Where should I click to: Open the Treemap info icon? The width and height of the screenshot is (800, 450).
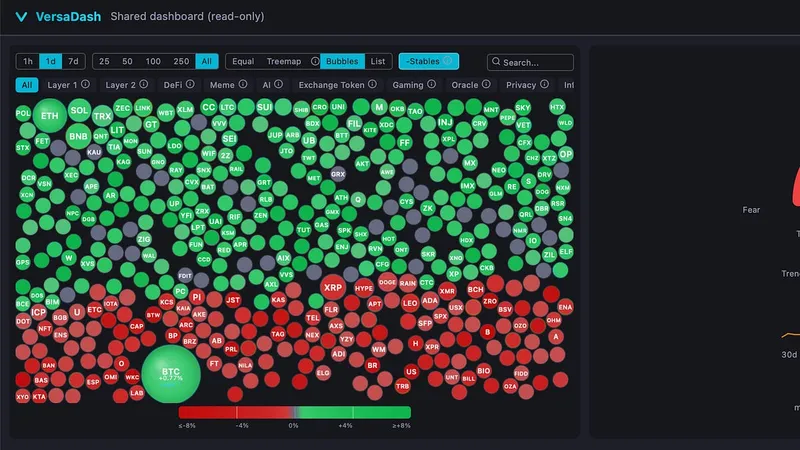315,61
